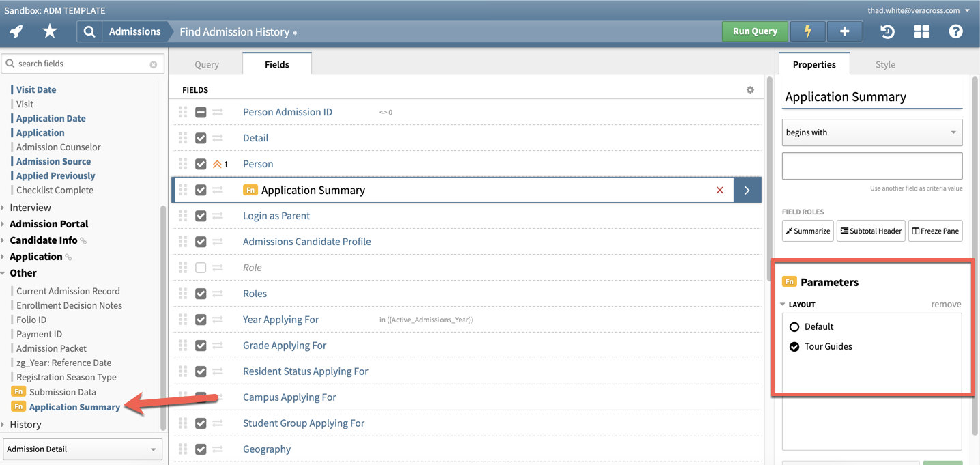Image resolution: width=980 pixels, height=465 pixels.
Task: Open the Admission Detail dropdown at bottom left
Action: 82,449
